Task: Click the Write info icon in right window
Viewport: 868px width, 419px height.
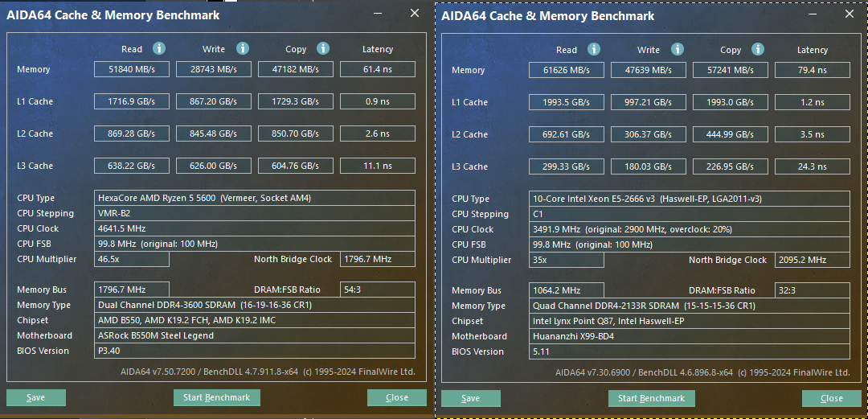Action: (x=677, y=49)
